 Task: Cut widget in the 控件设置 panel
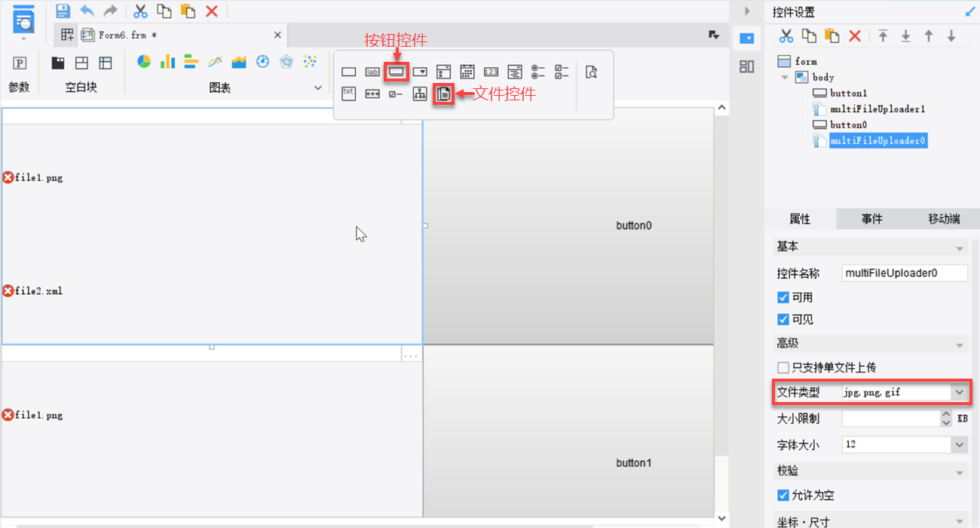(x=786, y=35)
